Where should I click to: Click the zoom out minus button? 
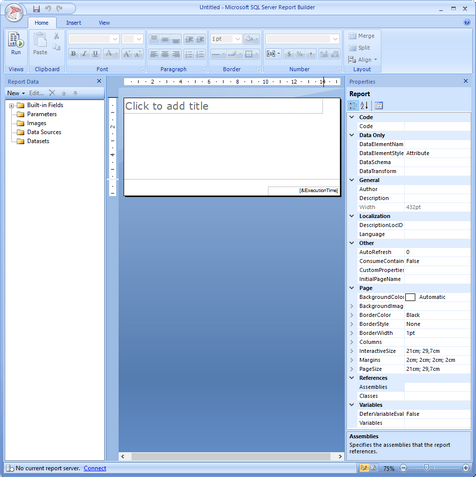403,468
